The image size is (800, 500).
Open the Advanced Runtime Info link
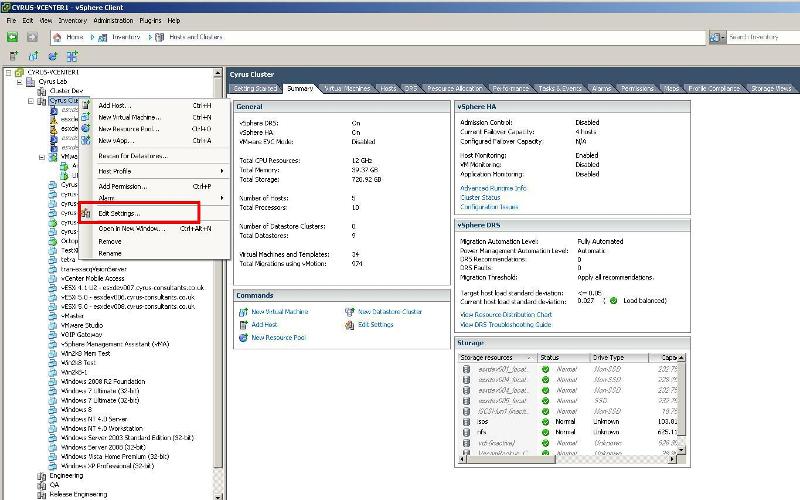coord(493,188)
